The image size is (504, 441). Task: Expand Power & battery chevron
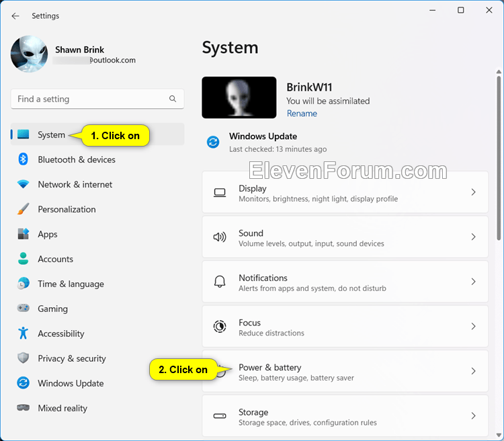coord(473,371)
